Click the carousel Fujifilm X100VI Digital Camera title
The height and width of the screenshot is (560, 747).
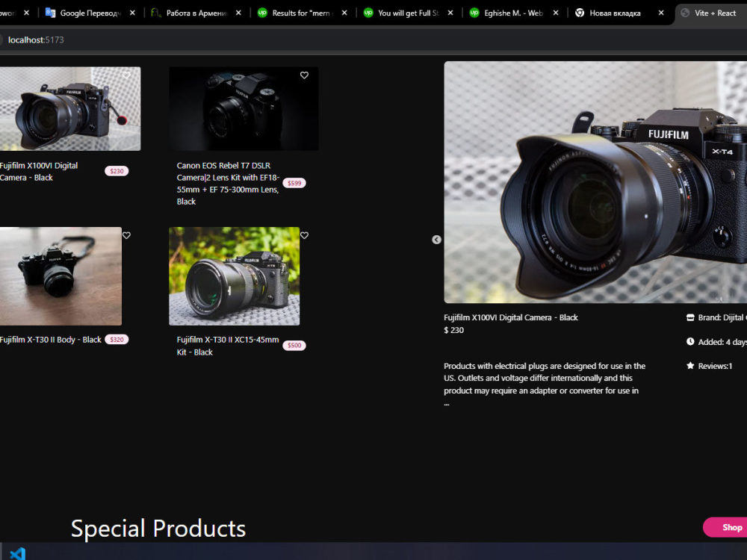pyautogui.click(x=511, y=317)
